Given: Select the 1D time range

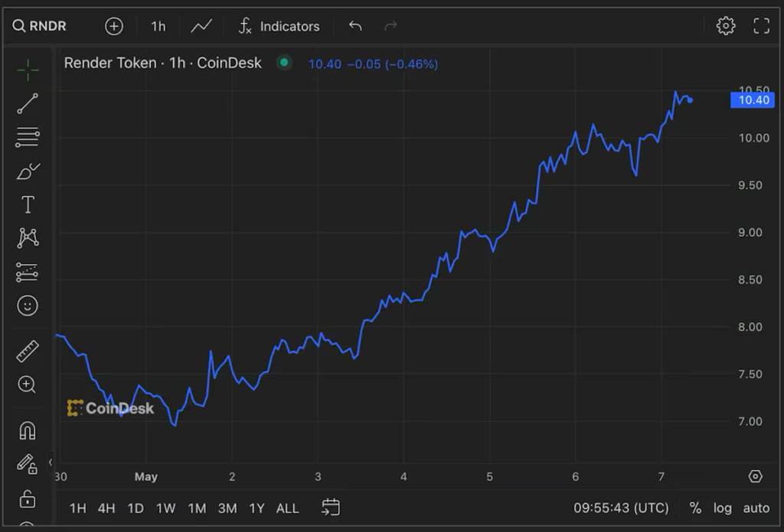Looking at the screenshot, I should (x=136, y=508).
